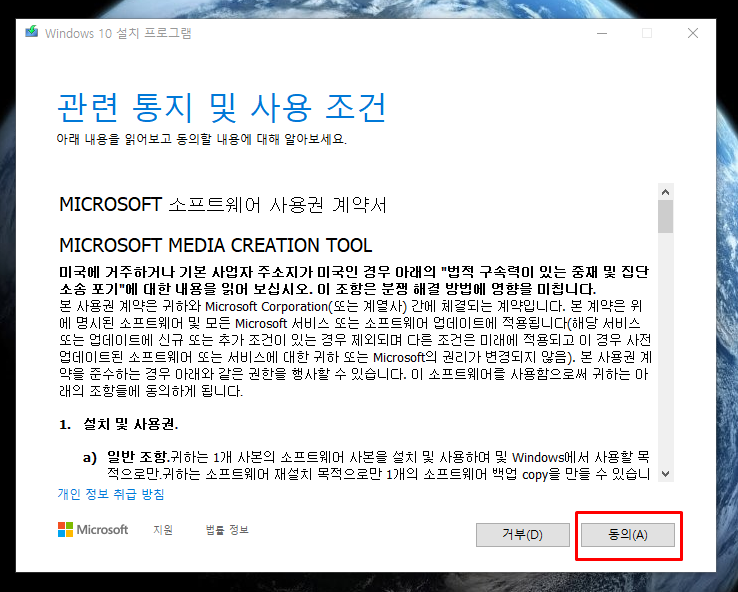Click the 동의(A) accept button
This screenshot has width=738, height=592.
pos(628,535)
